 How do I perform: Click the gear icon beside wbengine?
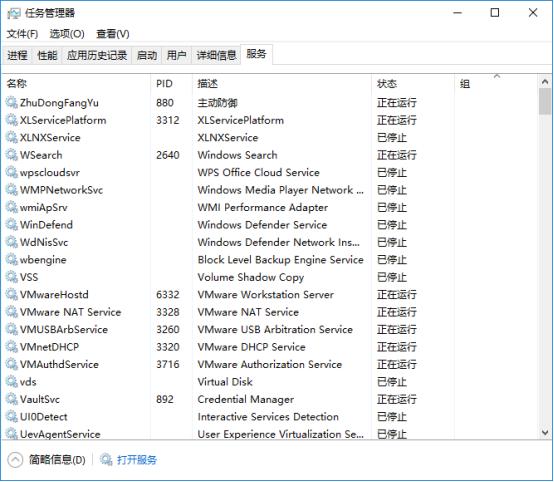pyautogui.click(x=11, y=260)
